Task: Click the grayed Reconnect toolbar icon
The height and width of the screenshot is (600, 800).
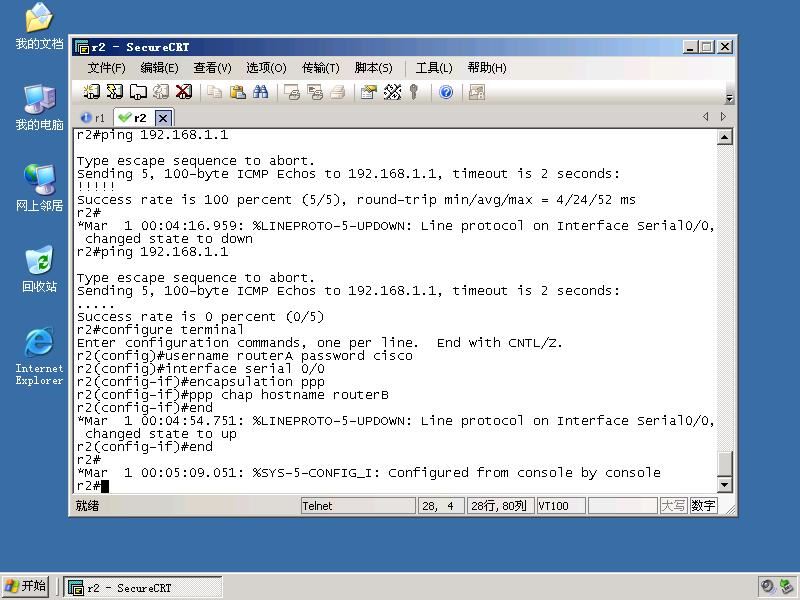Action: [161, 92]
